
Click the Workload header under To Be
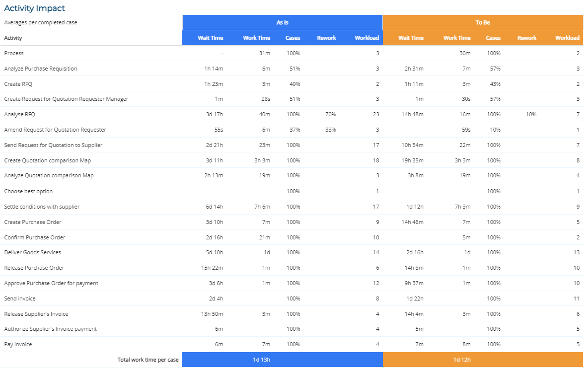click(x=567, y=38)
